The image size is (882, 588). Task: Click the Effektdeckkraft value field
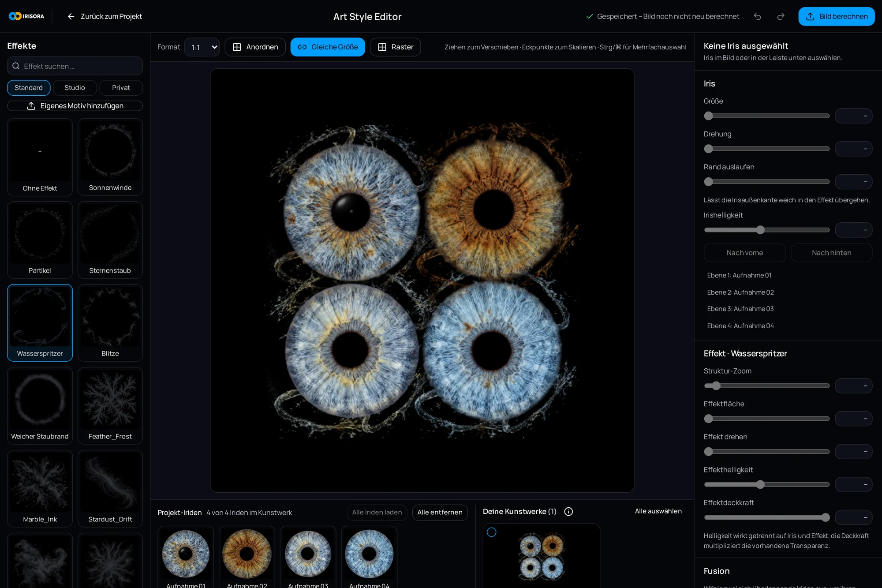(x=853, y=517)
